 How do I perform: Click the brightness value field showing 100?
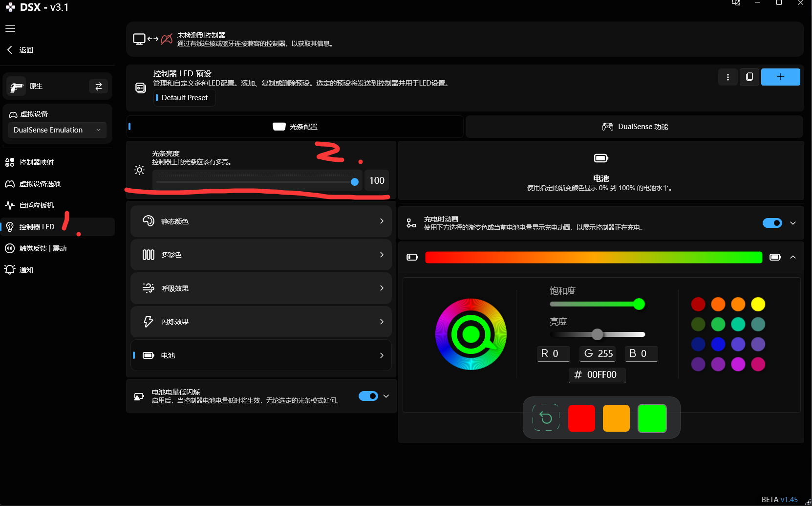point(377,180)
